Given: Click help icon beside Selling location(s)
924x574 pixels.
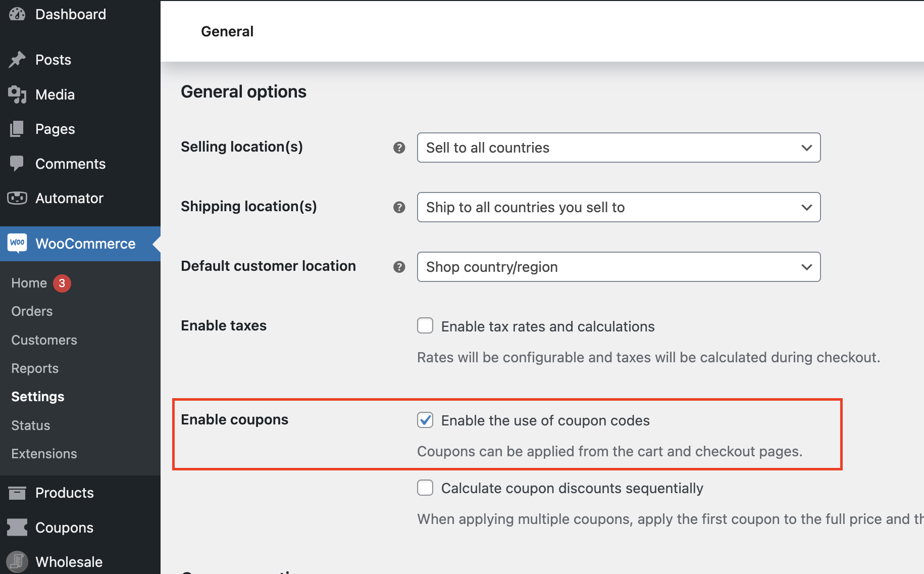Looking at the screenshot, I should 399,148.
